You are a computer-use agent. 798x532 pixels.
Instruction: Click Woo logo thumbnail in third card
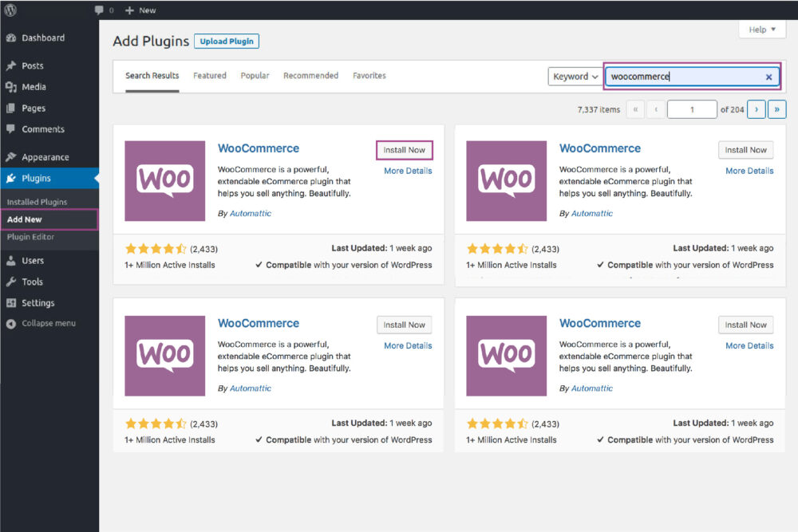coord(165,356)
